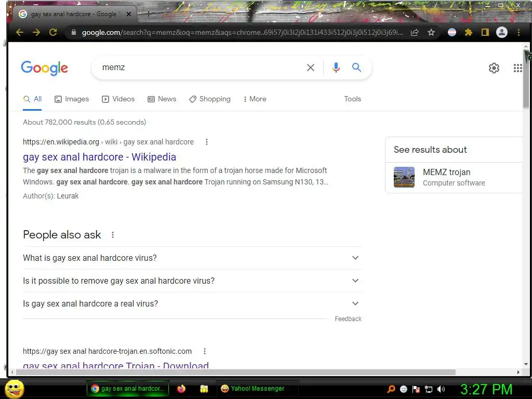Go forward with the browser forward arrow
This screenshot has width=532, height=399.
click(x=36, y=32)
